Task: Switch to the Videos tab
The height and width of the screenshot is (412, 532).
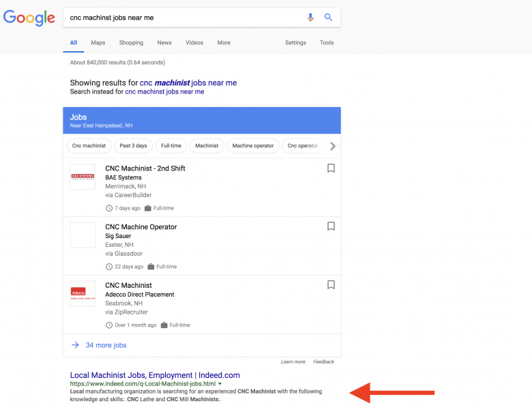Action: coord(194,43)
